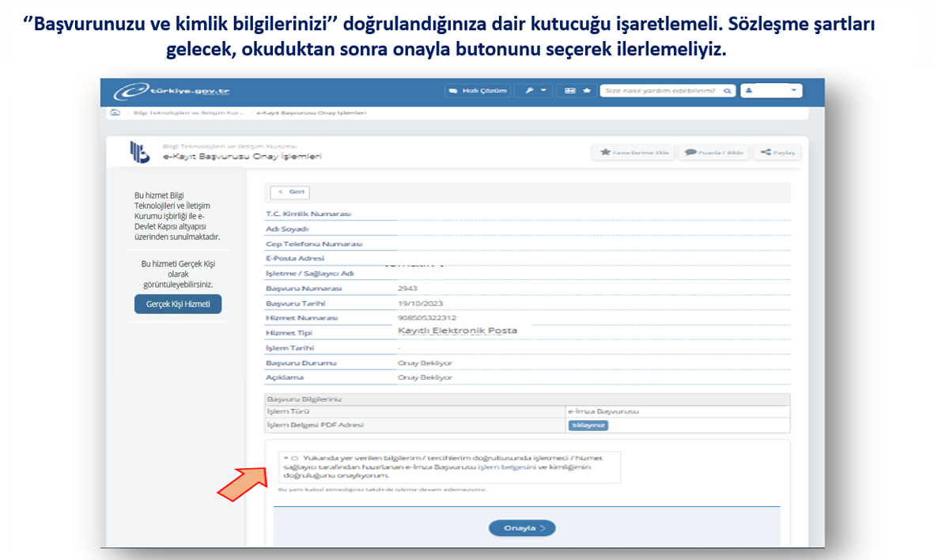Approve by clicking the 'Onayla' button
Viewport: 934px width, 560px height.
pyautogui.click(x=521, y=528)
